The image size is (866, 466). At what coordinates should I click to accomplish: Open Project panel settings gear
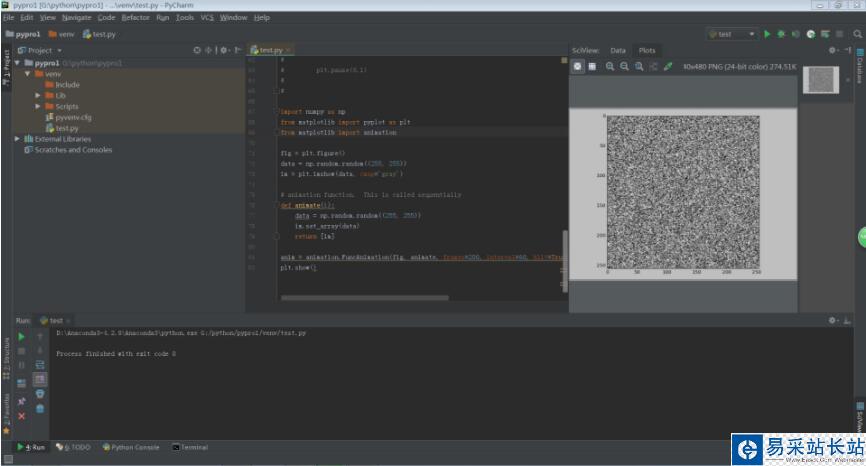224,50
